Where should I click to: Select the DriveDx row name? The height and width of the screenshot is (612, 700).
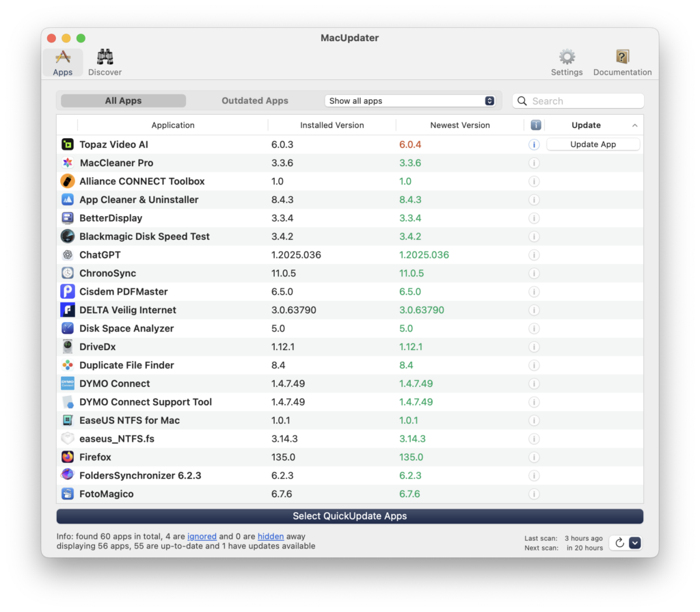(97, 347)
